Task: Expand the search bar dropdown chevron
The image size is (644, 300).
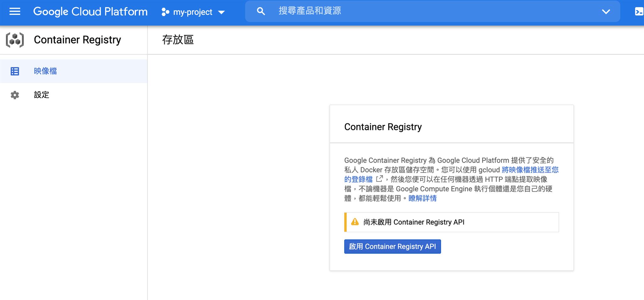Action: point(606,12)
